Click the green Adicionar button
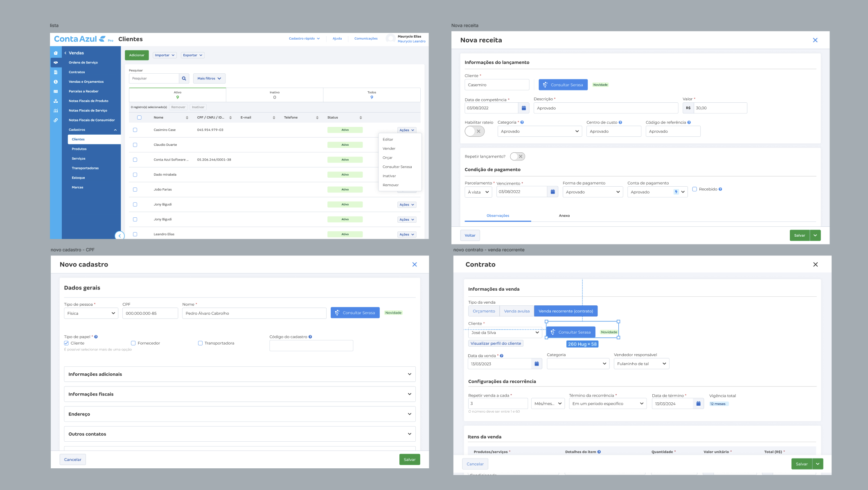This screenshot has height=490, width=868. (137, 55)
